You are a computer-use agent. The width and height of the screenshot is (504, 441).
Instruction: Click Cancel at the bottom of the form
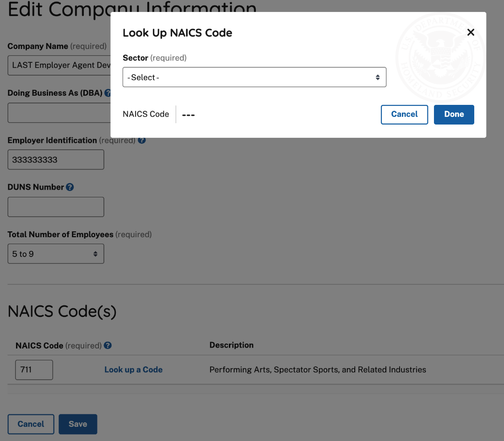click(x=31, y=424)
